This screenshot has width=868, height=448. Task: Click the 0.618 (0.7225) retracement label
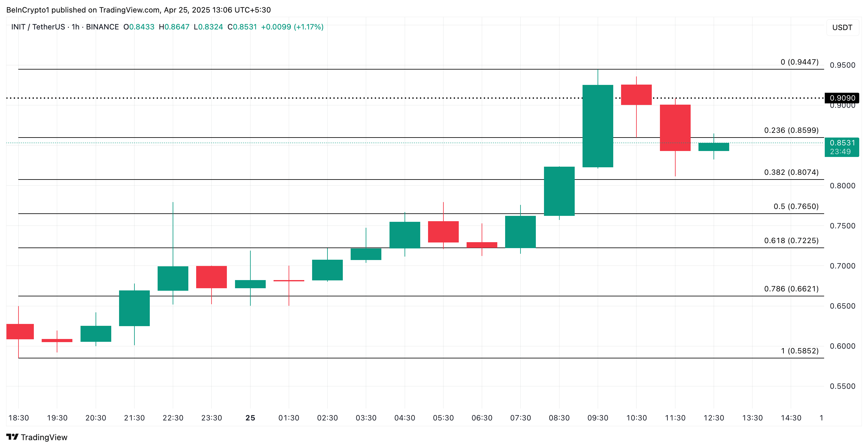click(x=791, y=241)
